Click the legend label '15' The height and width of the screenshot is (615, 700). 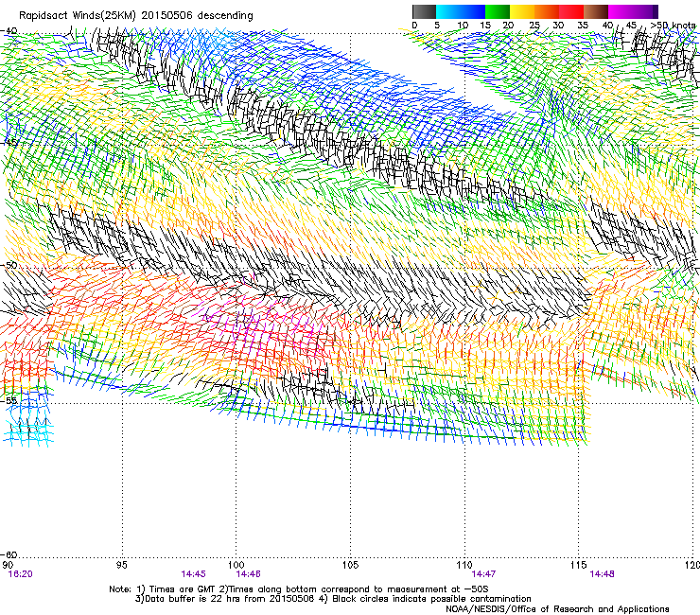pyautogui.click(x=485, y=26)
